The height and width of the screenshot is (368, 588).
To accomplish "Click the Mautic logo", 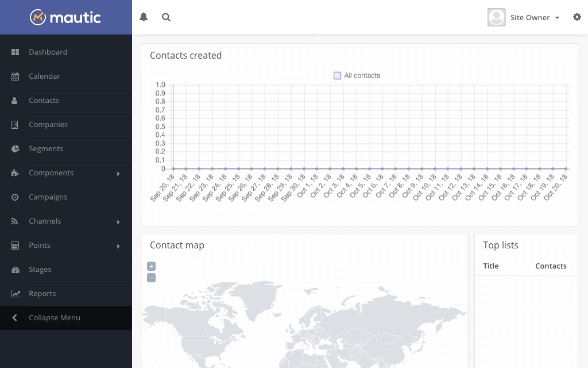I will point(65,17).
